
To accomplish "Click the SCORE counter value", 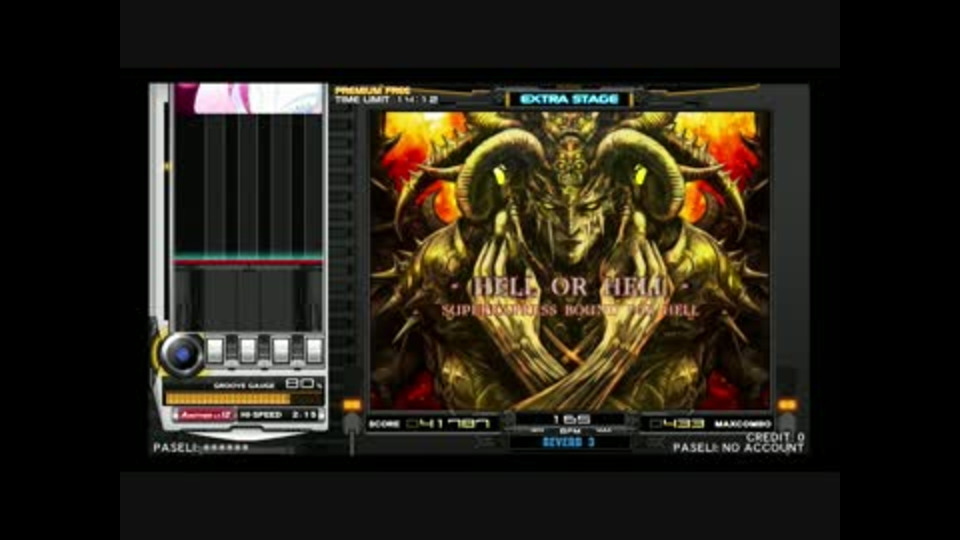I will pos(449,424).
